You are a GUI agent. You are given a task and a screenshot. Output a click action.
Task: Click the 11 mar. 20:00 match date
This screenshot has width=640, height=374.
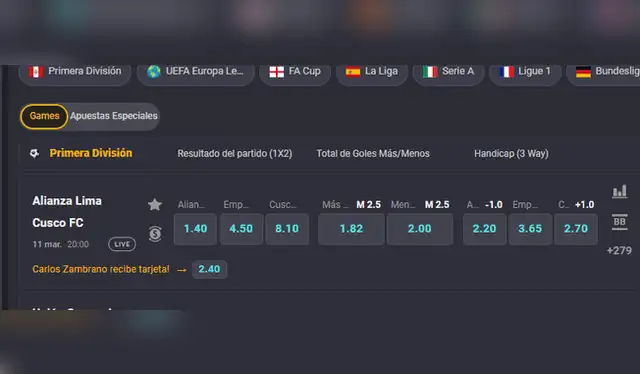[x=60, y=244]
